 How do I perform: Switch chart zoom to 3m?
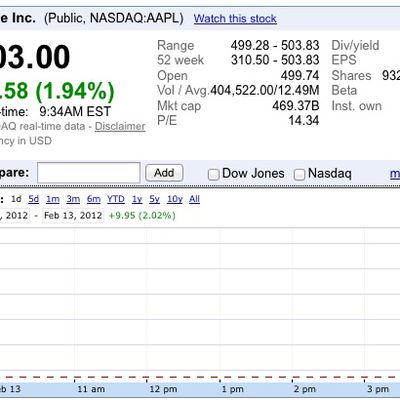pyautogui.click(x=73, y=199)
